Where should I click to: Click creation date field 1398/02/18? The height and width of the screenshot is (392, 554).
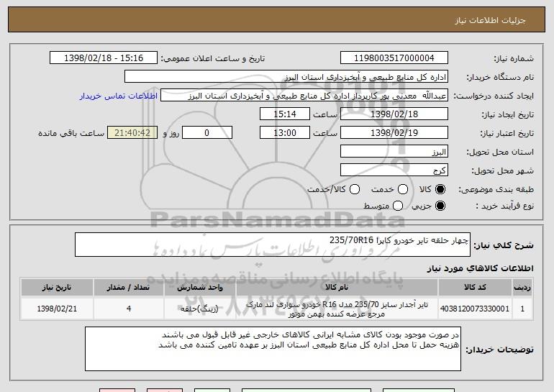click(394, 114)
